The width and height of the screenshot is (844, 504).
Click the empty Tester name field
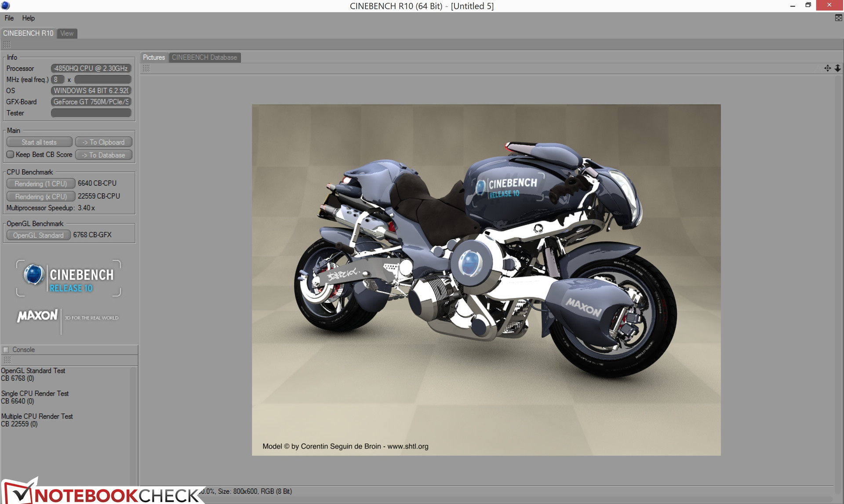pos(91,113)
